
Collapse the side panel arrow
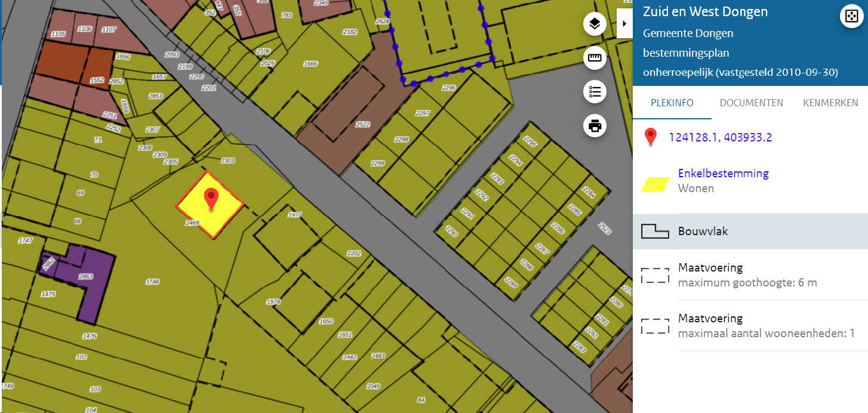(624, 23)
